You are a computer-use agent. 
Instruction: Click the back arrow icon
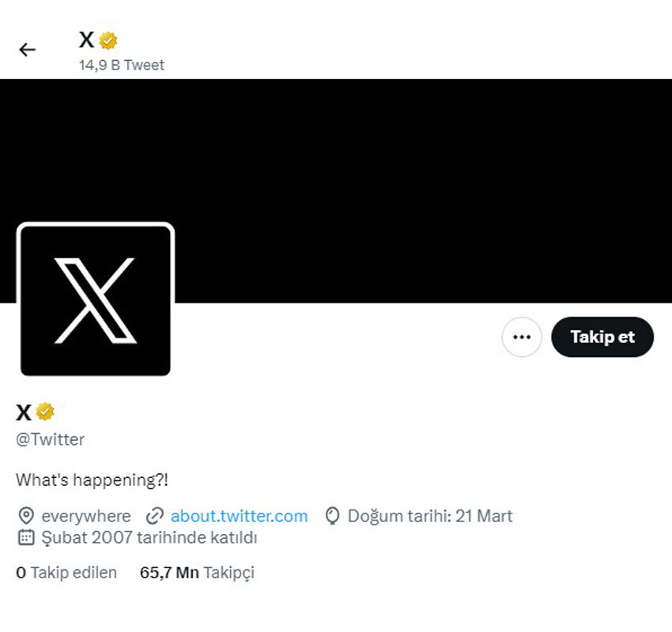(28, 50)
